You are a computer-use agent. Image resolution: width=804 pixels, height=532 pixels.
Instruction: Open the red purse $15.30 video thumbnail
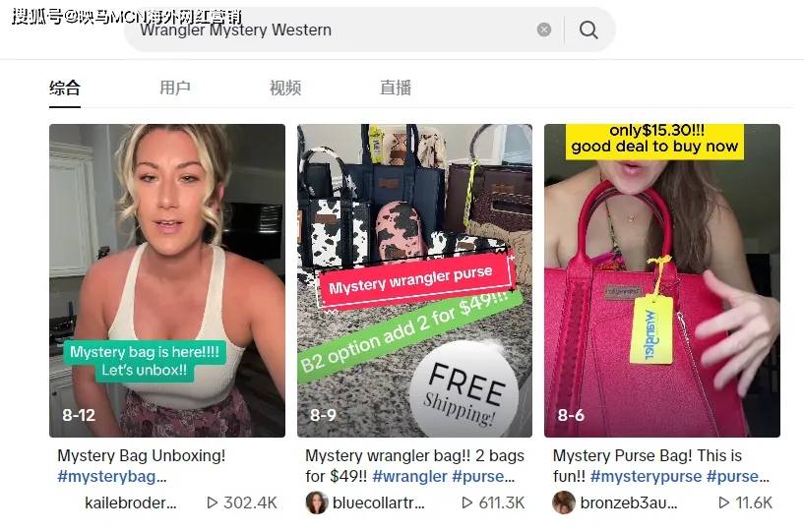pyautogui.click(x=662, y=280)
